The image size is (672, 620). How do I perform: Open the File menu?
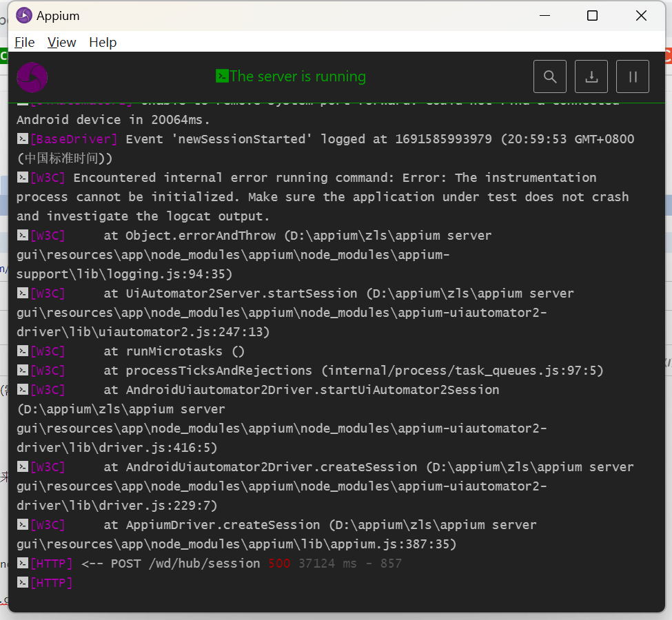24,43
